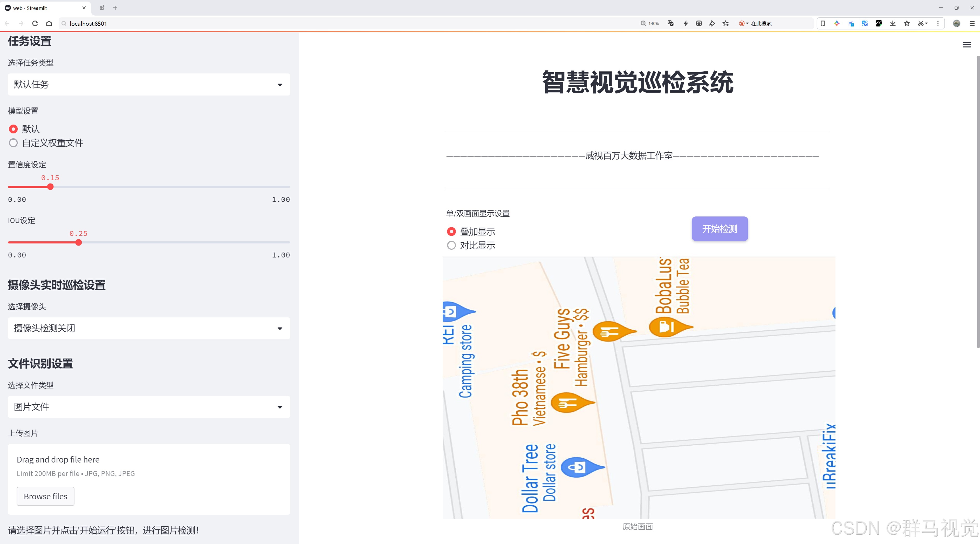Choose the 叠加显示 radio option
This screenshot has height=544, width=980.
click(451, 232)
